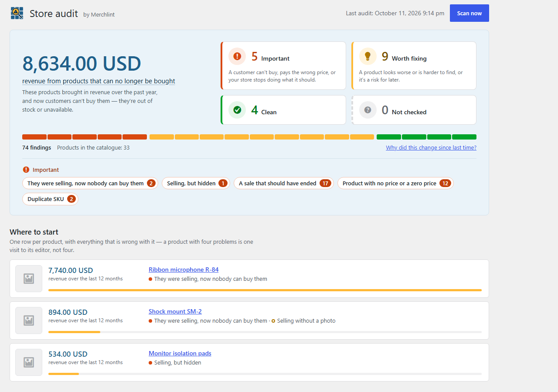Open the Shock mount SM-2 product link

point(175,311)
